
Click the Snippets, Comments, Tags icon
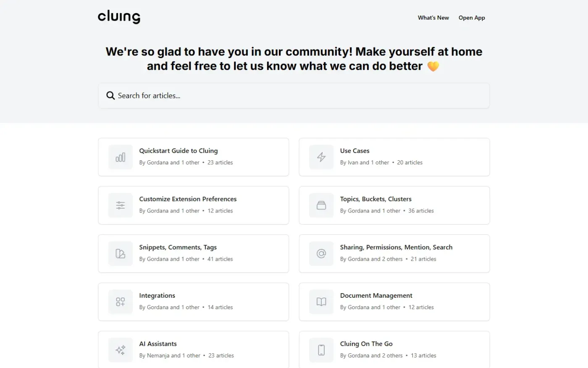[x=121, y=254]
